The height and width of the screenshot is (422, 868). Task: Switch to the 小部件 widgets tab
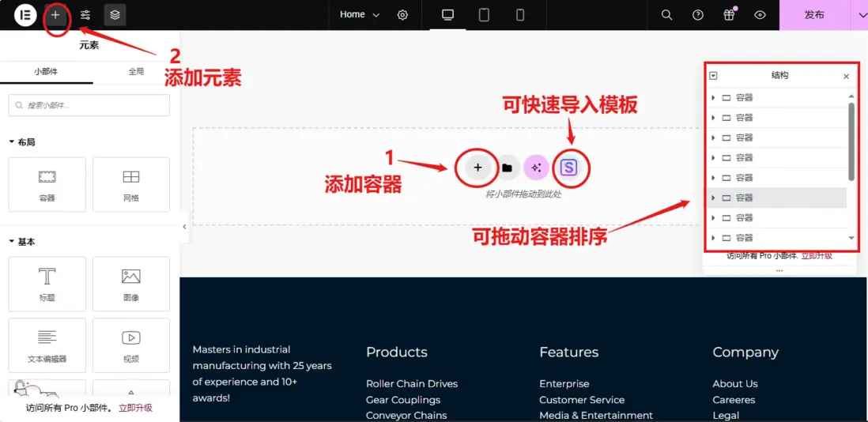[x=46, y=71]
